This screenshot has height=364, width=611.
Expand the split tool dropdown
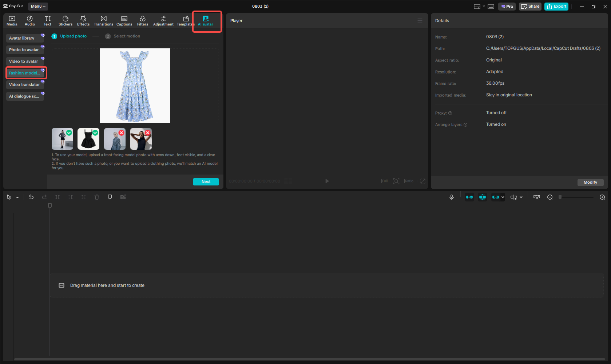click(x=521, y=197)
